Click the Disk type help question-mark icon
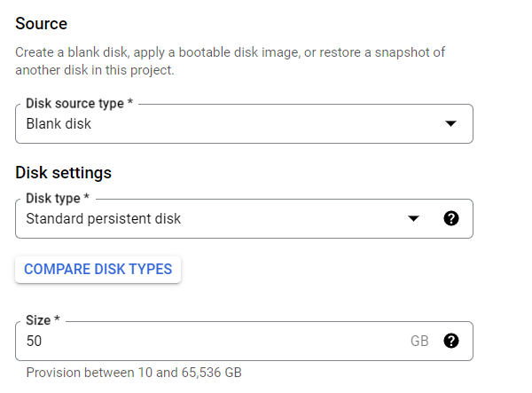The image size is (532, 393). pos(451,218)
